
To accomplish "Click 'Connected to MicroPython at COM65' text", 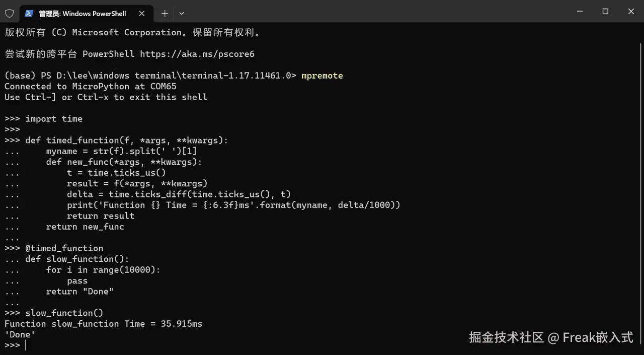I will (x=91, y=86).
